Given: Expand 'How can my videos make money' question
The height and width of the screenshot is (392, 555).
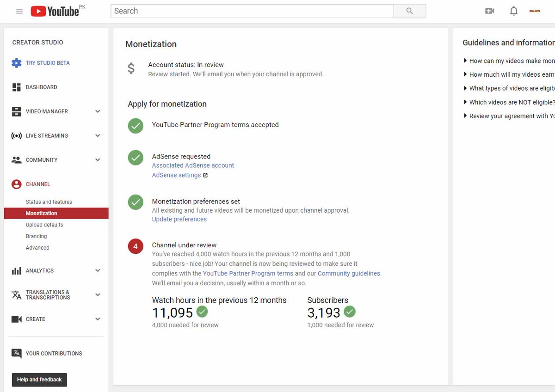Looking at the screenshot, I should pyautogui.click(x=509, y=61).
